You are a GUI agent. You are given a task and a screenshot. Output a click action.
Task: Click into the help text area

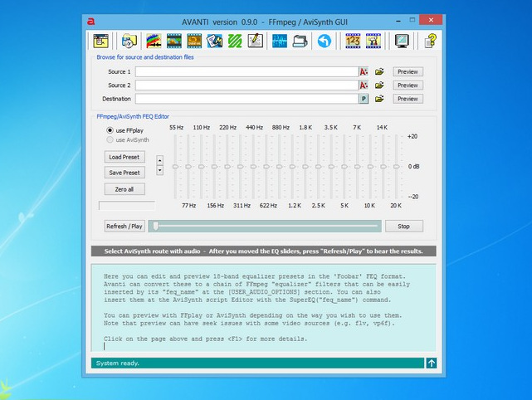[x=264, y=307]
